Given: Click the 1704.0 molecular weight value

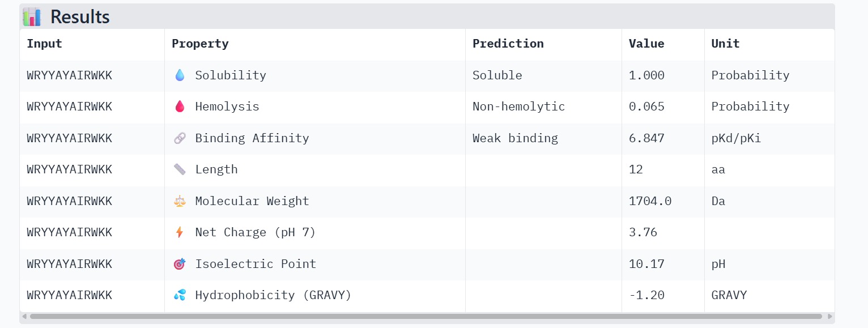Looking at the screenshot, I should point(650,201).
